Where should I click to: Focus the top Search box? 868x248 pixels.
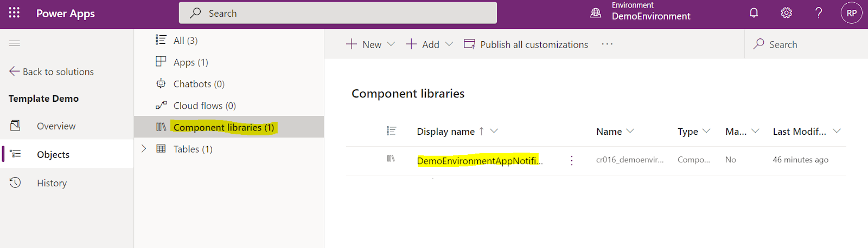point(338,13)
